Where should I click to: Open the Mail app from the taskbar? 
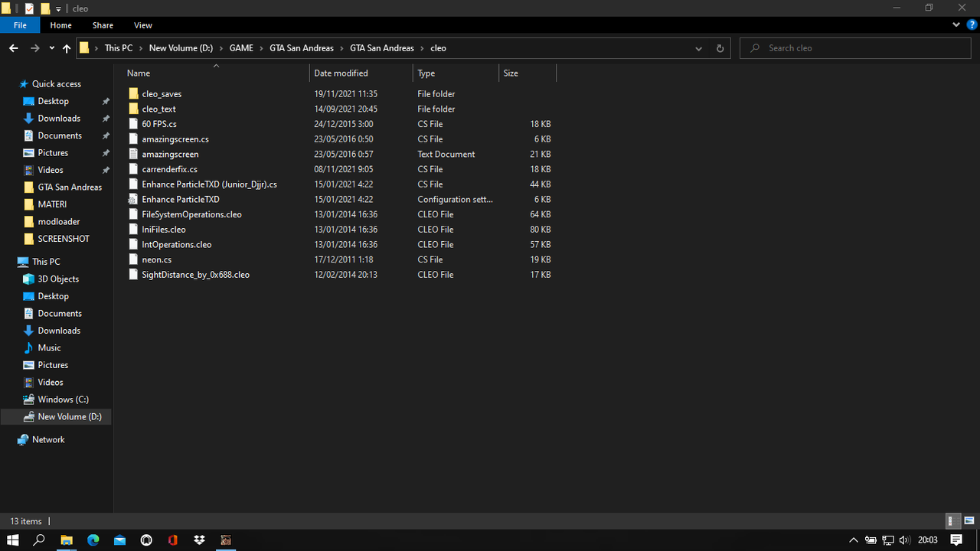[x=119, y=540]
